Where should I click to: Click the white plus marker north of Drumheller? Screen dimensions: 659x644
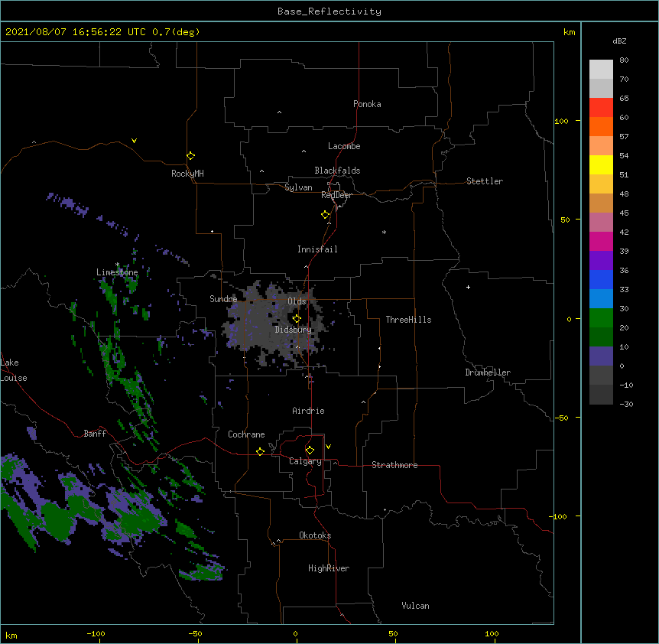468,287
